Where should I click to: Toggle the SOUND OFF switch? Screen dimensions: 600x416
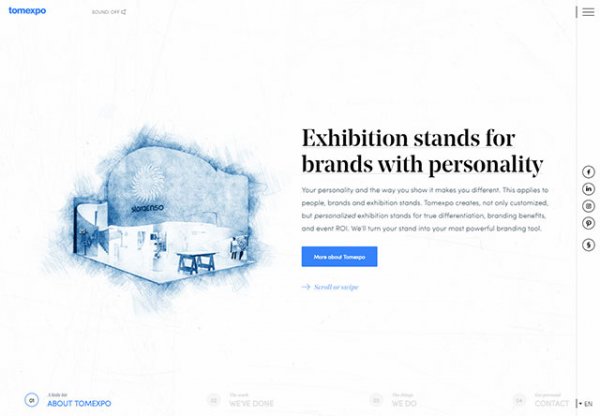pos(109,12)
